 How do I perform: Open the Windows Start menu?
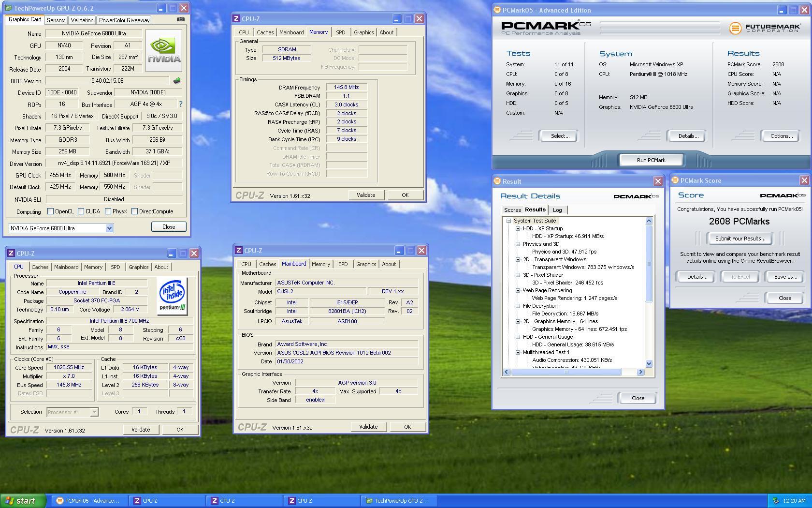23,501
